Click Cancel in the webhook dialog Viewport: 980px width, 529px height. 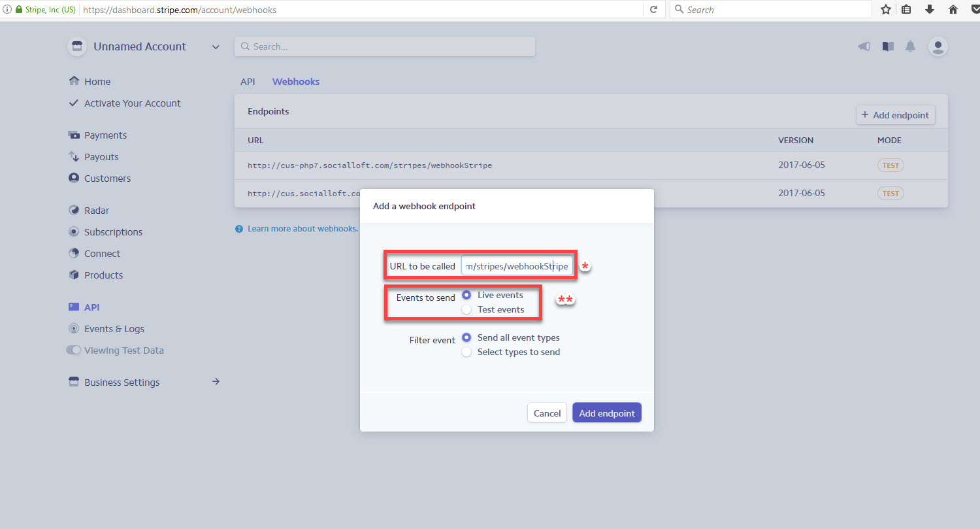coord(547,413)
